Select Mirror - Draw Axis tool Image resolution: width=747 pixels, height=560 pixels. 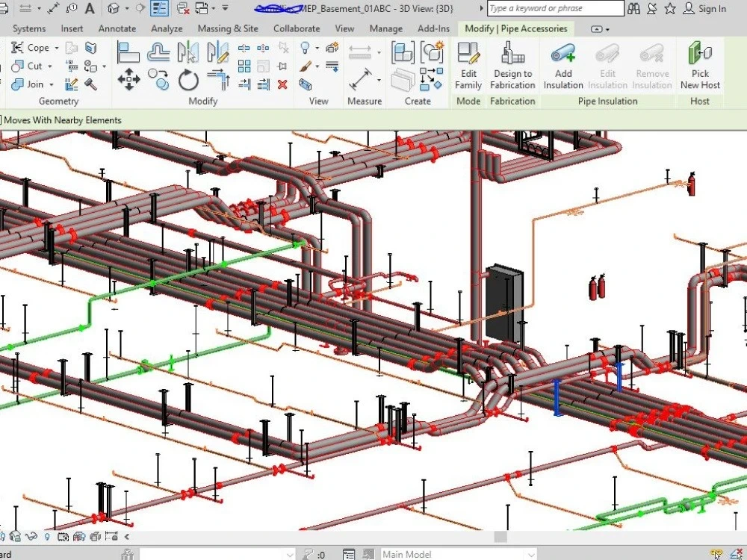pyautogui.click(x=218, y=52)
